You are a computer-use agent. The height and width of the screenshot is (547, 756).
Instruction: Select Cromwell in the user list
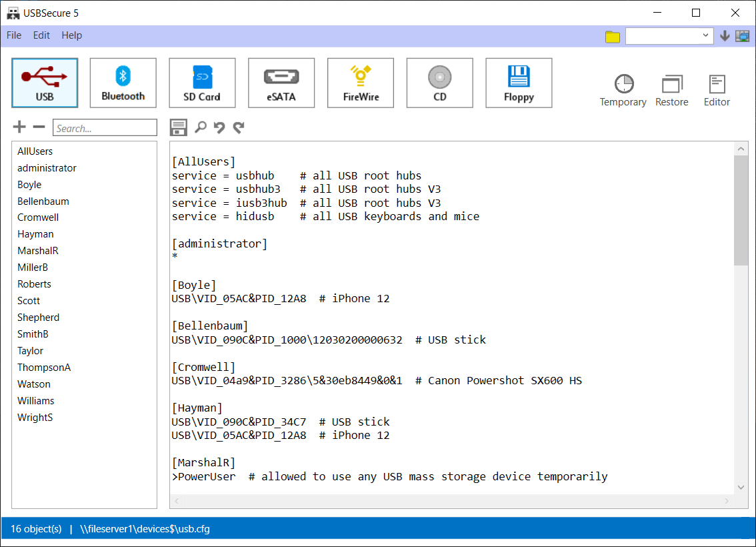38,217
